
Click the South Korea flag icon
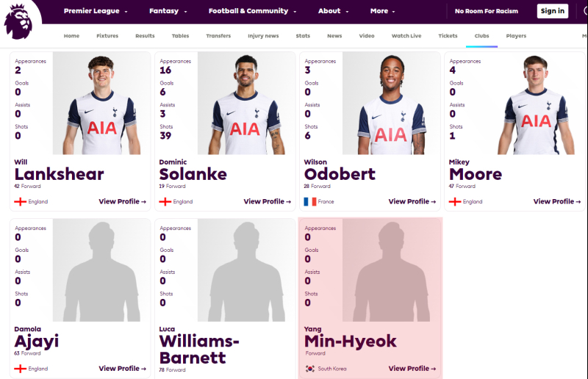coord(310,369)
